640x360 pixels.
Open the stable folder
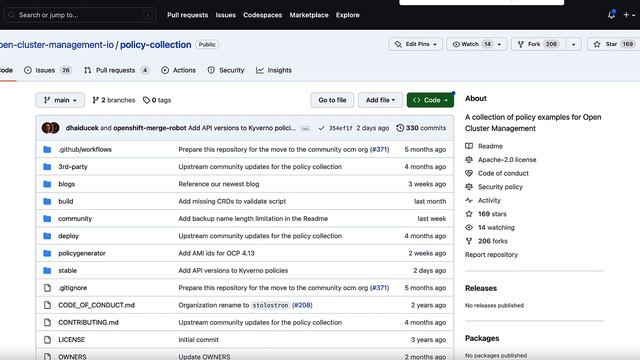tap(67, 271)
